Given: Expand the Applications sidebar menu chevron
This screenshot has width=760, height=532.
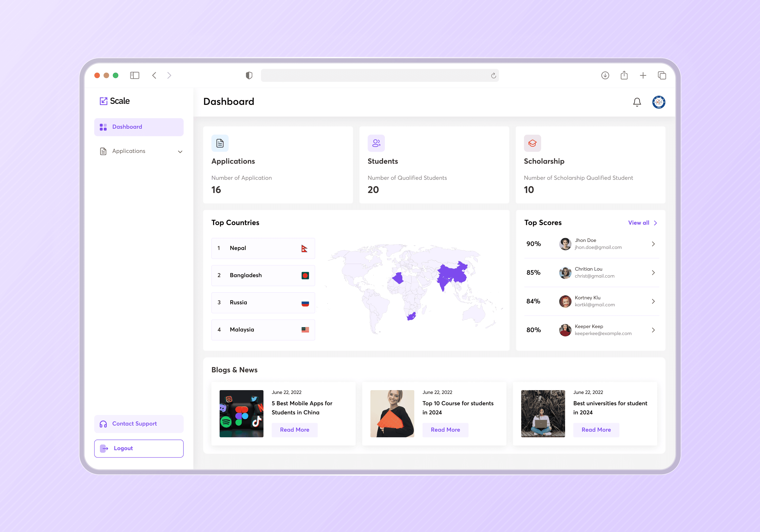Looking at the screenshot, I should (x=180, y=152).
